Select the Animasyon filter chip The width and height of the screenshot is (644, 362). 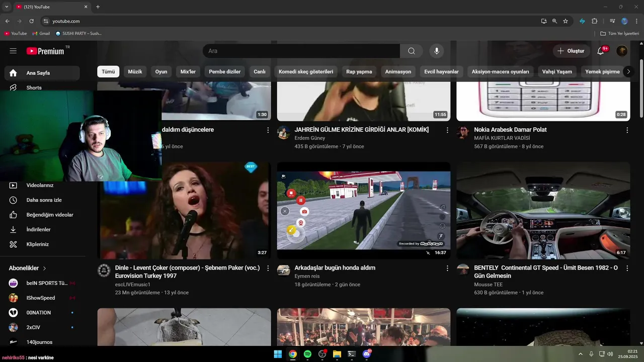point(398,71)
